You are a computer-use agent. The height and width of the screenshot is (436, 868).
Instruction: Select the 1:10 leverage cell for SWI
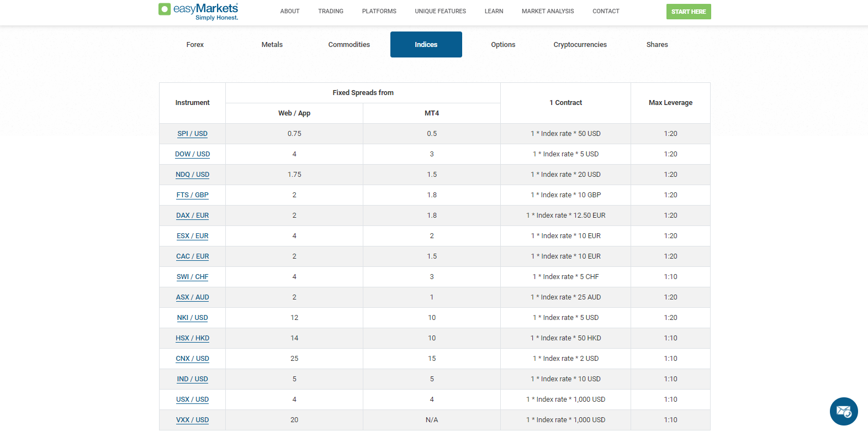click(670, 277)
